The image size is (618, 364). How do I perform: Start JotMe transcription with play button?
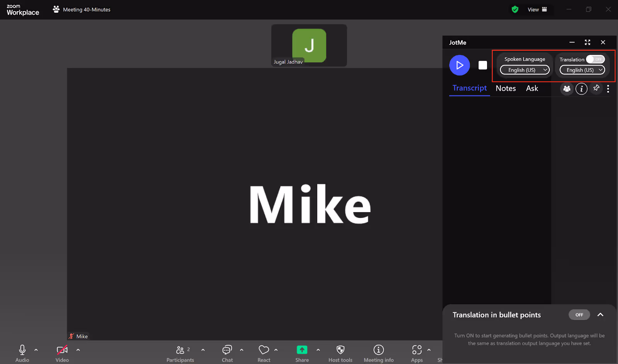coord(459,65)
